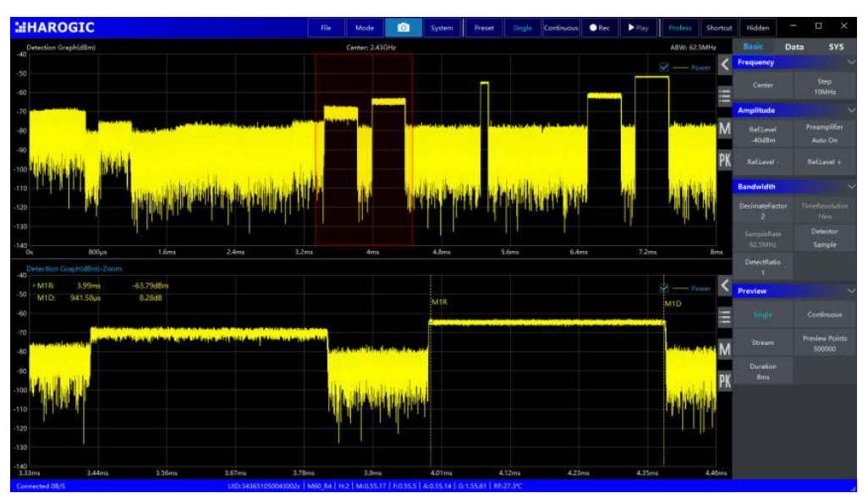Click the Profess toolbar button

680,28
